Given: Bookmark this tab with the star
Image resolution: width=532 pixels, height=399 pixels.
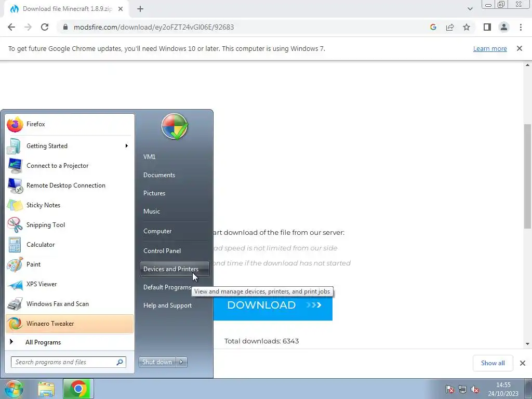Looking at the screenshot, I should click(467, 27).
